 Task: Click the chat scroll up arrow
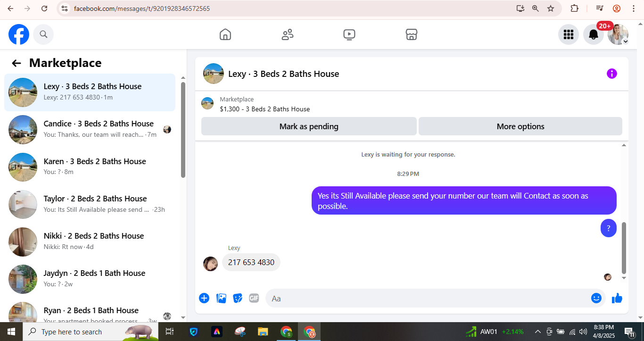[x=624, y=145]
